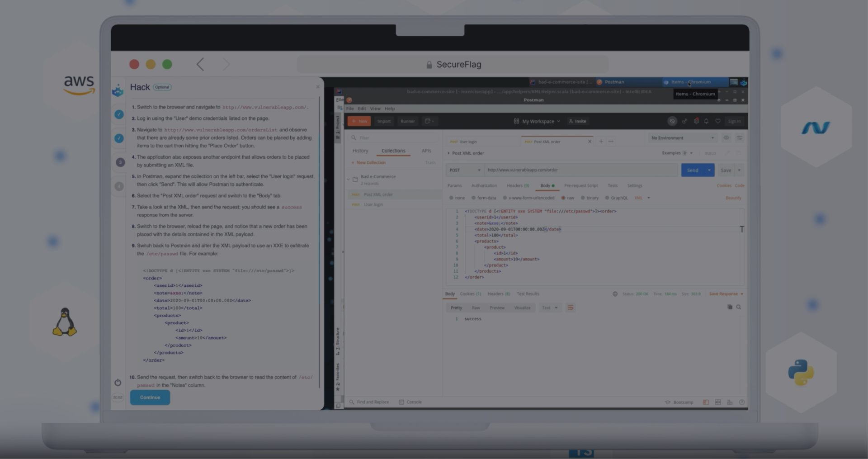Viewport: 868px width, 459px height.
Task: Open Postman settings gear icon
Action: (696, 121)
